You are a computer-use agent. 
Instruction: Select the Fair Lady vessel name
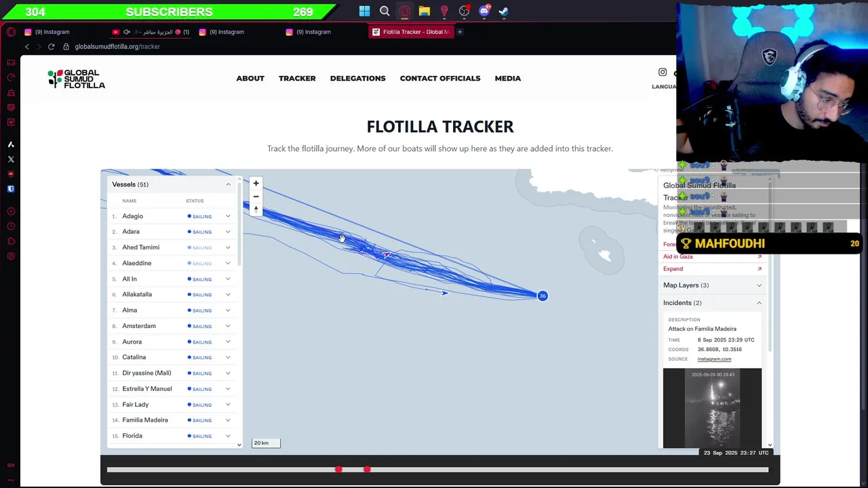coord(135,405)
